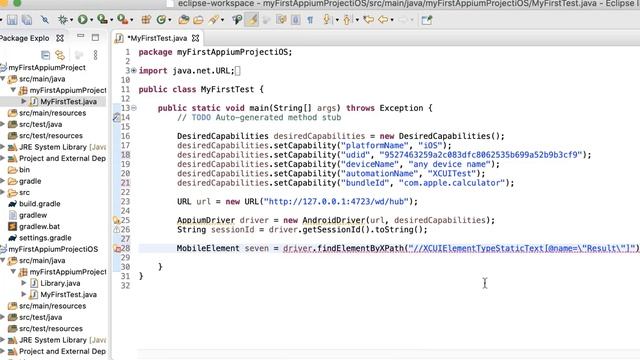Open the Debug dropdown arrow
Image resolution: width=640 pixels, height=360 pixels.
(71, 20)
